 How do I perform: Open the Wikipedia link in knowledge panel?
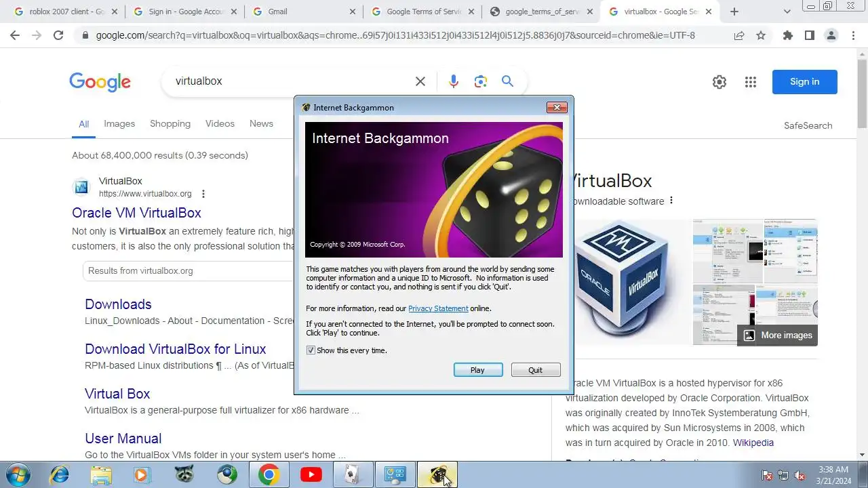tap(753, 443)
